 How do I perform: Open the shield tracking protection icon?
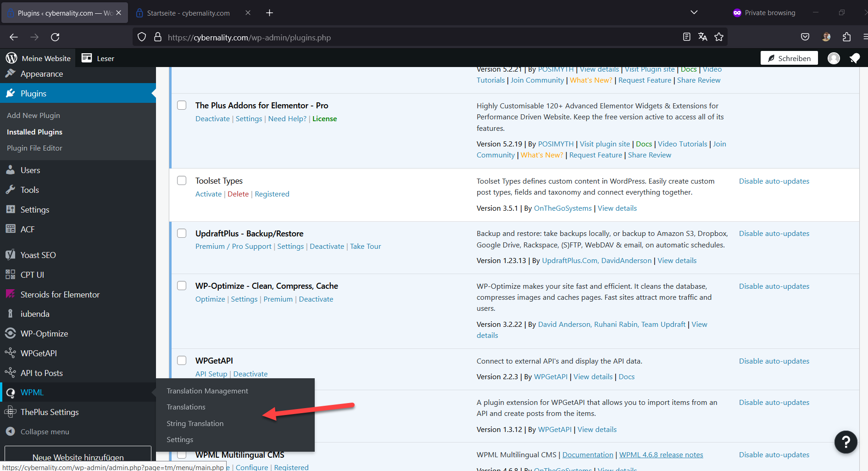[142, 37]
